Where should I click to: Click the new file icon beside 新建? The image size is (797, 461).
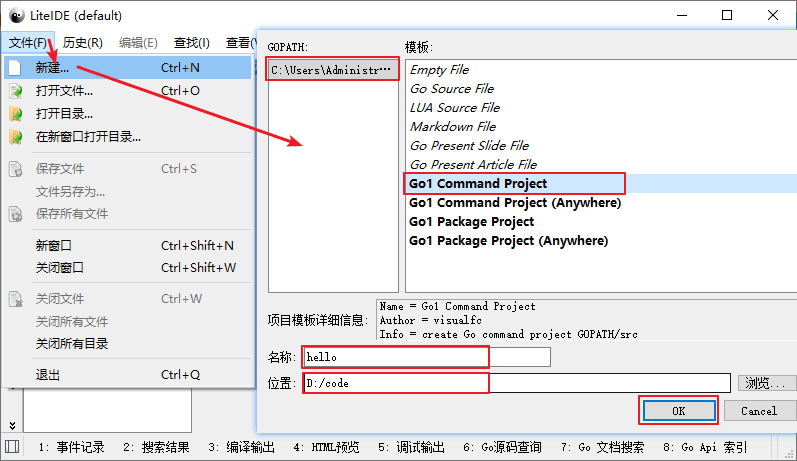tap(15, 68)
